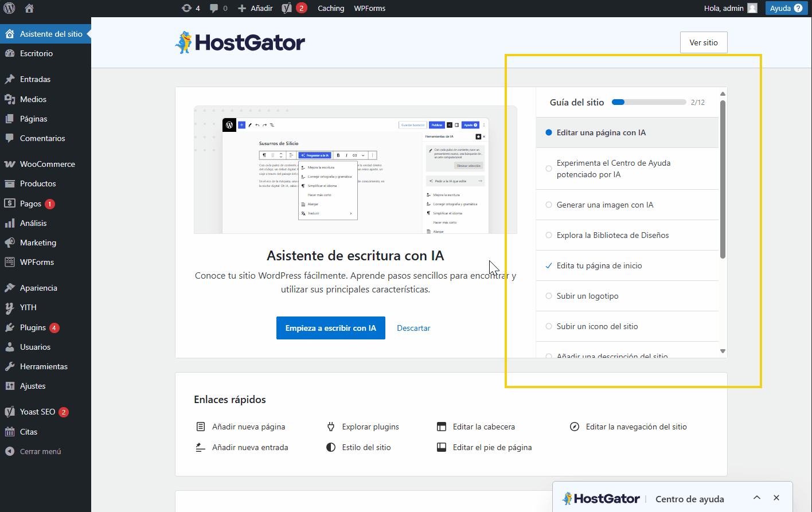Click Editar la cabecera quick link
The height and width of the screenshot is (512, 812).
(x=476, y=427)
